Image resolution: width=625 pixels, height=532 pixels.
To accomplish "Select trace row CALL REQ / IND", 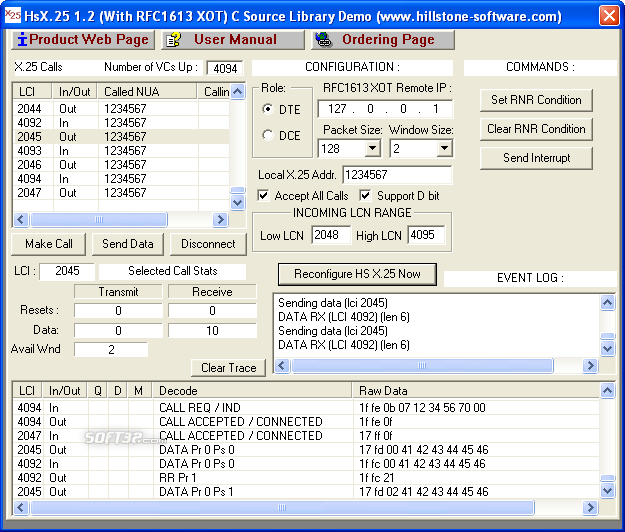I will click(306, 408).
